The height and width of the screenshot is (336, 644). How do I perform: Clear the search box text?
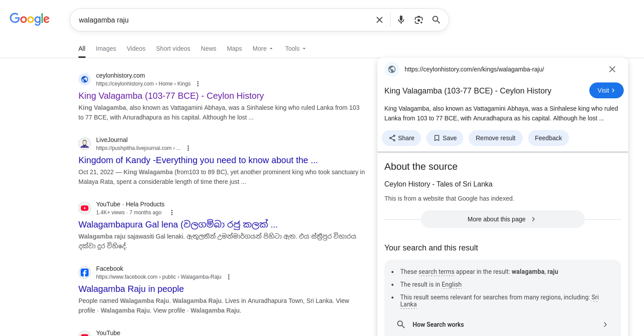point(380,20)
